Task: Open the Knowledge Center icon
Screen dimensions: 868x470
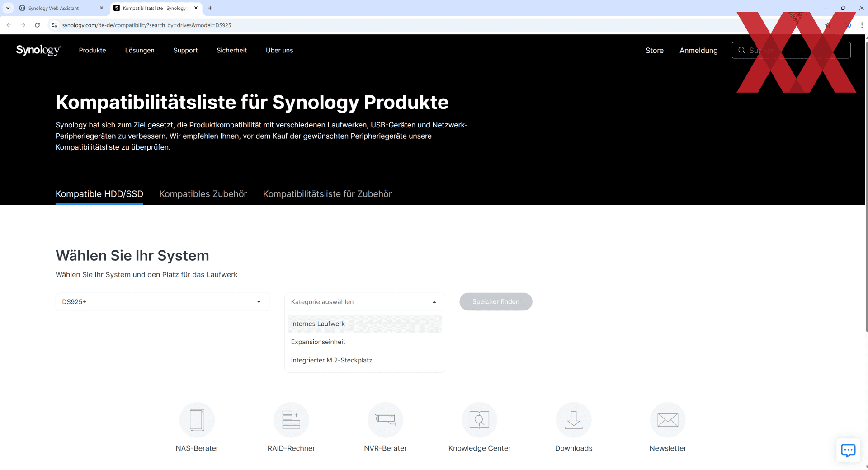Action: [479, 420]
